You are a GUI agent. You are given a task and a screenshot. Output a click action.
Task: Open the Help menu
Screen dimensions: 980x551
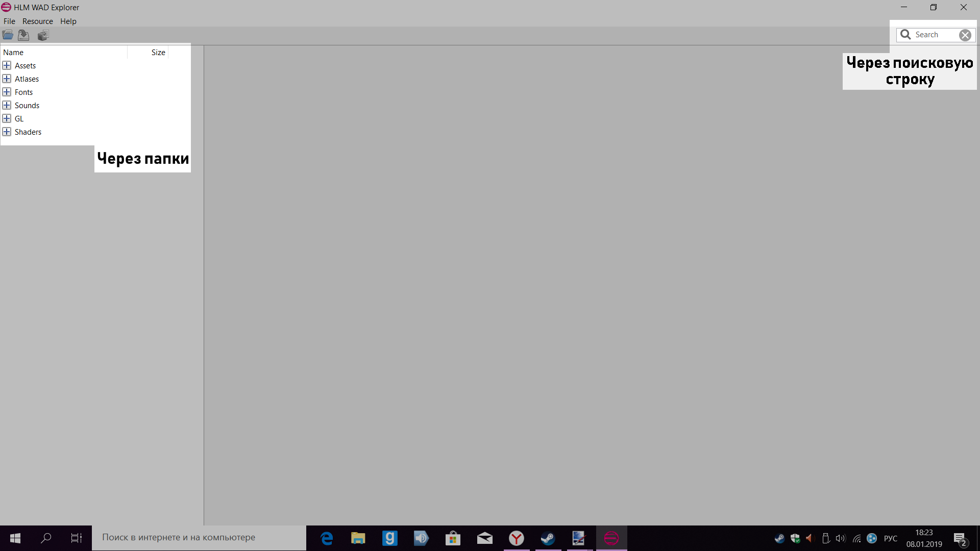tap(68, 21)
